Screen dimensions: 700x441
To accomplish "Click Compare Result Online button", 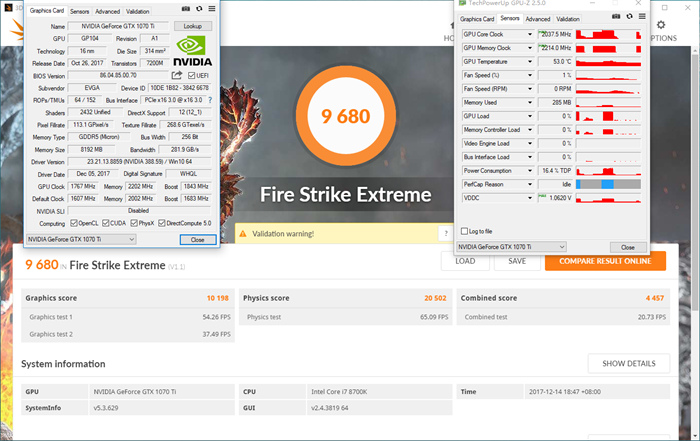I will coord(605,261).
